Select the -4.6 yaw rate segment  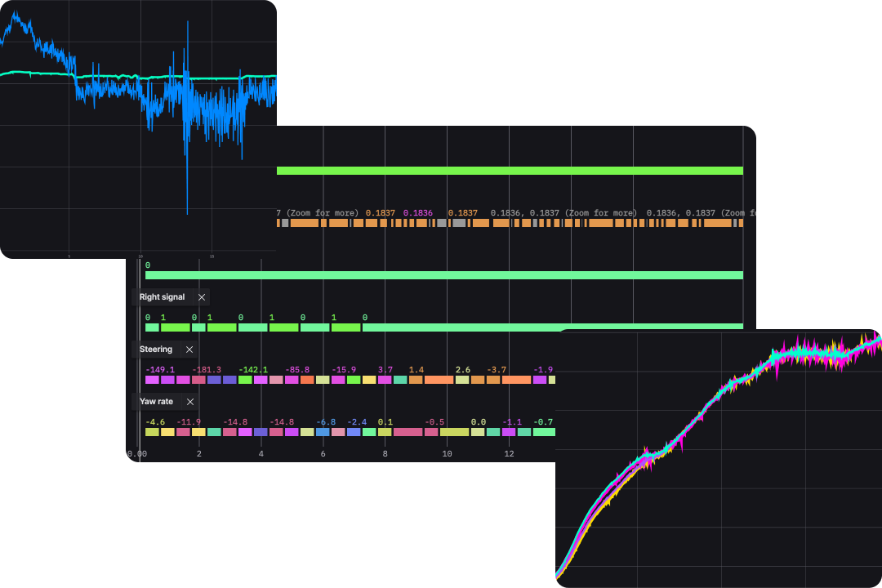click(x=153, y=432)
